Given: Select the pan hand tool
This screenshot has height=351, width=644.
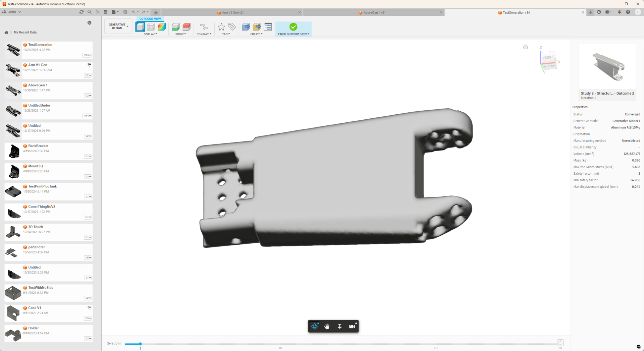Looking at the screenshot, I should (327, 326).
